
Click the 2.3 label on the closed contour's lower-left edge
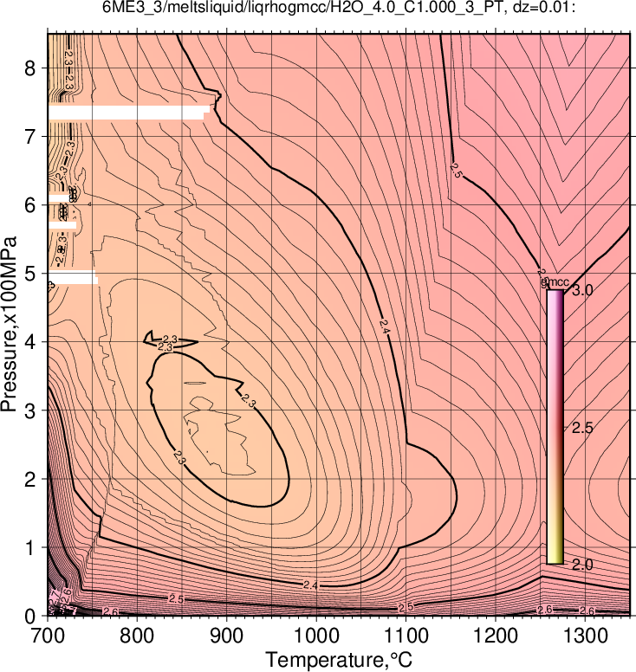[179, 457]
